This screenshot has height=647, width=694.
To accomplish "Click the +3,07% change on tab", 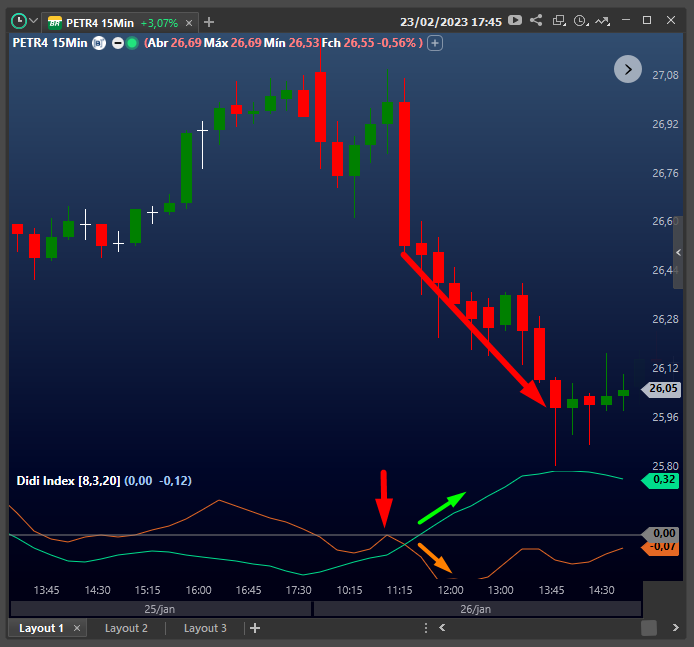I will click(159, 23).
